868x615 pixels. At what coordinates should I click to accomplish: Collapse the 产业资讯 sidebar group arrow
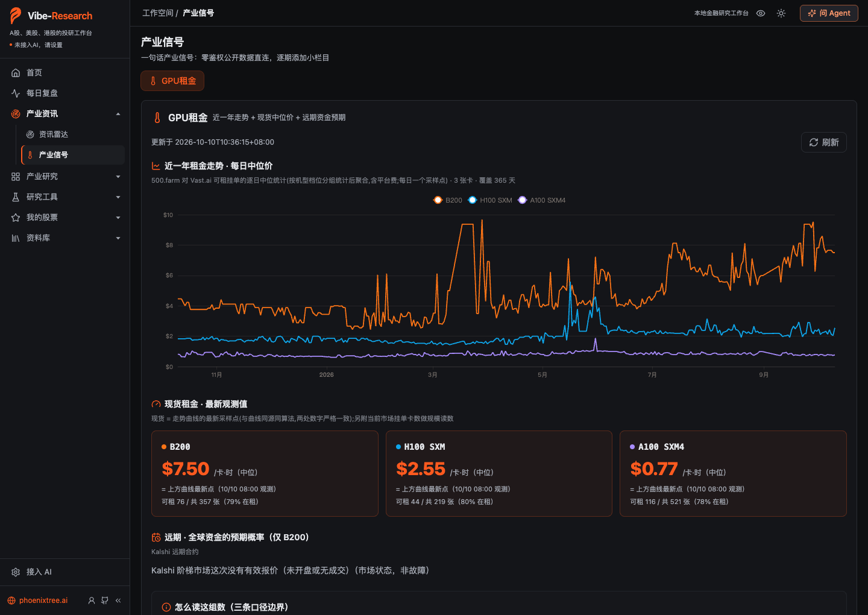(x=118, y=114)
